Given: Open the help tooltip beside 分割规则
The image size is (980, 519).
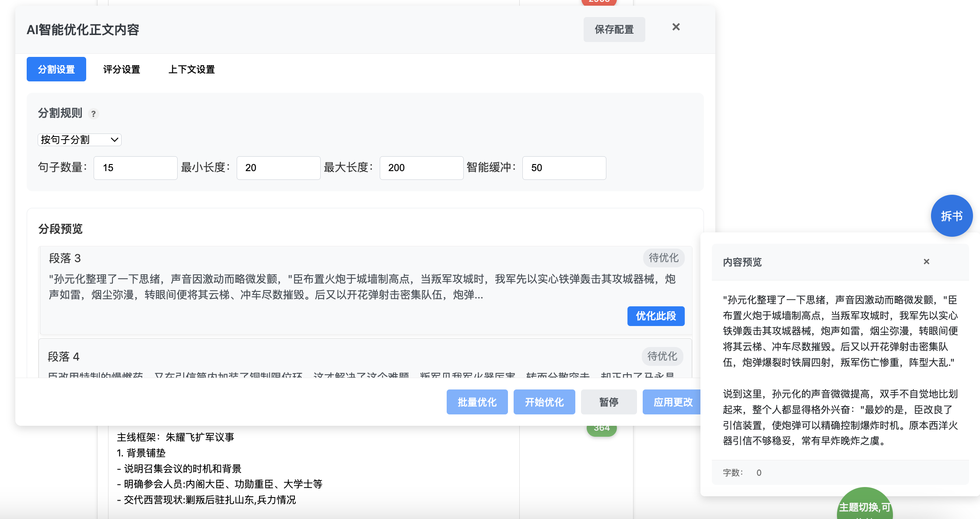Looking at the screenshot, I should click(94, 114).
